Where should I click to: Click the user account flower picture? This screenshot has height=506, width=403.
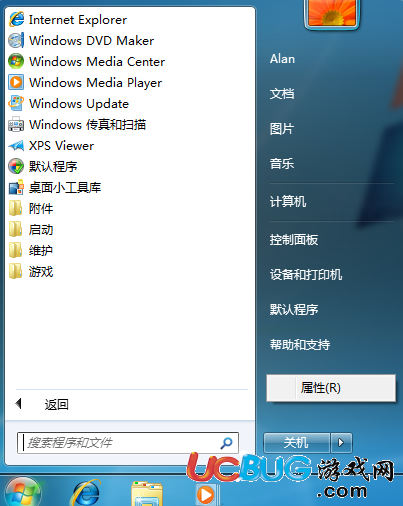(x=332, y=13)
